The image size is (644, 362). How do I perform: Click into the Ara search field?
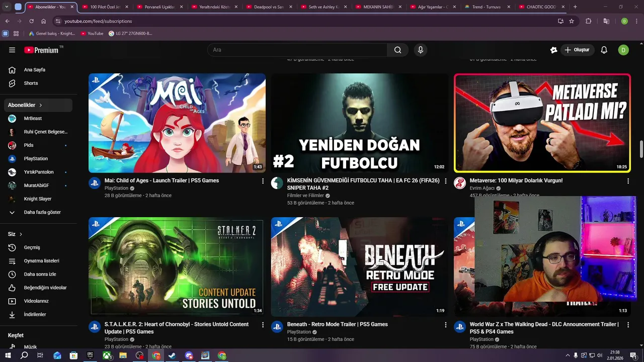point(297,50)
